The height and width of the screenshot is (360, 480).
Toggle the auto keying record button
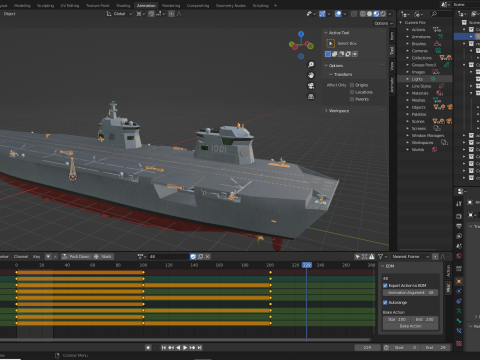(148, 347)
